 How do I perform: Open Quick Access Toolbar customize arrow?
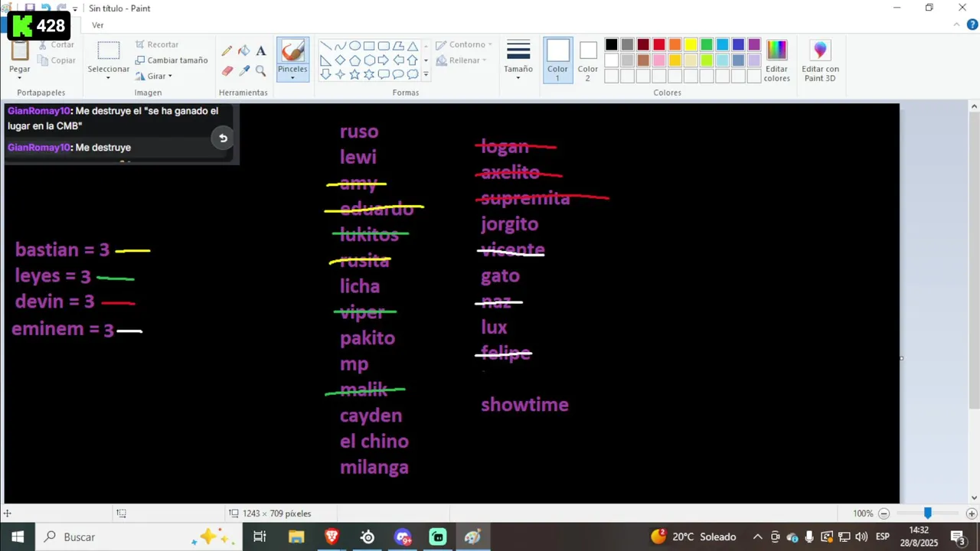pyautogui.click(x=75, y=8)
